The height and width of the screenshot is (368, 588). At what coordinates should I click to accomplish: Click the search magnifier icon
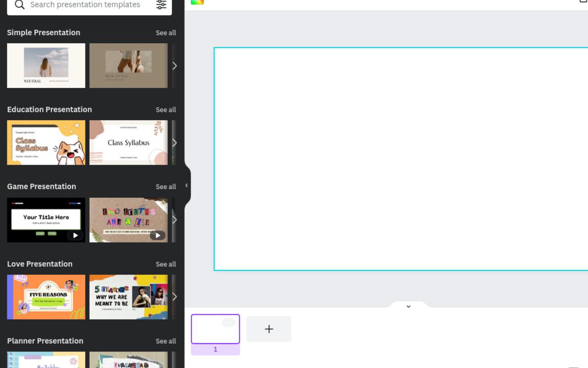(x=19, y=5)
